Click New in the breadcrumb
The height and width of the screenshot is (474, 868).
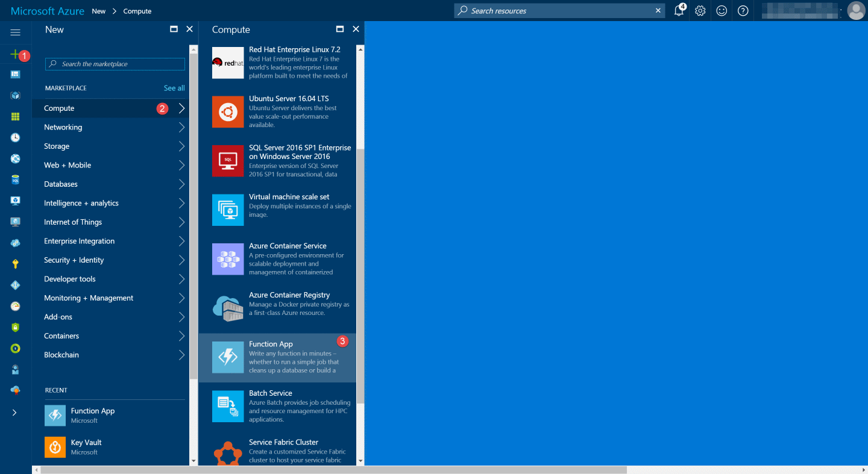99,11
